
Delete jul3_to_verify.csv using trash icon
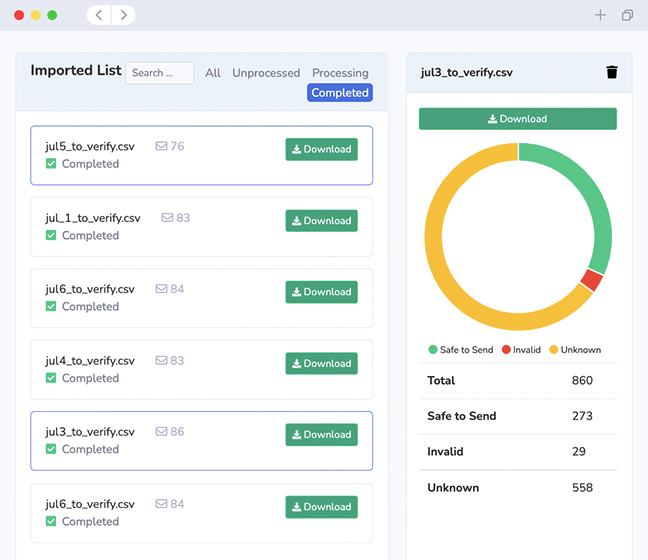point(612,72)
